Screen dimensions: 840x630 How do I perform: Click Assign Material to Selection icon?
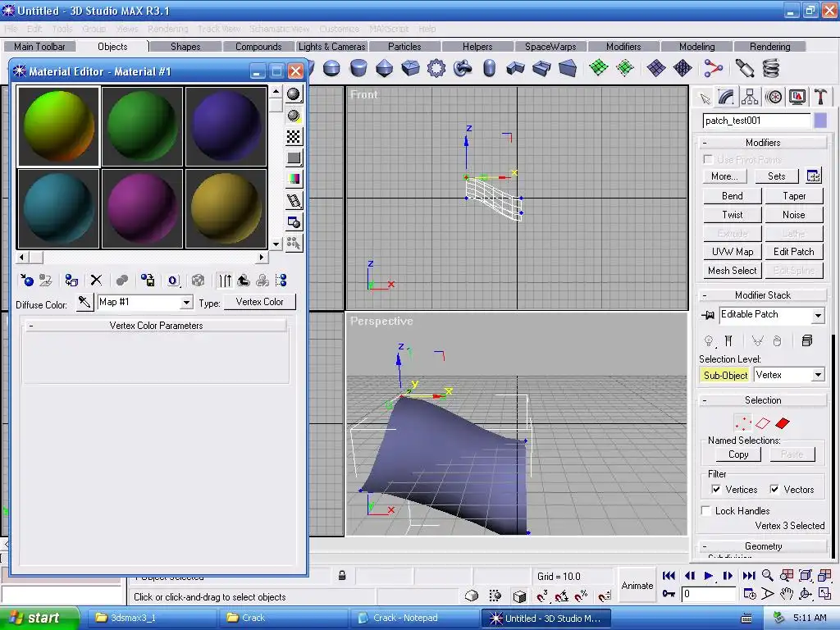tap(71, 281)
